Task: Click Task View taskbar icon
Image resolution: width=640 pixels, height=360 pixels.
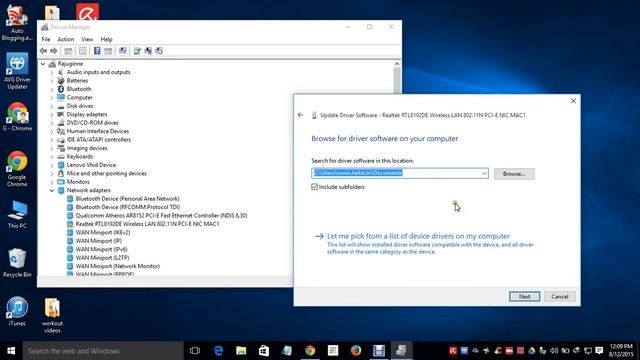Action: pos(195,351)
